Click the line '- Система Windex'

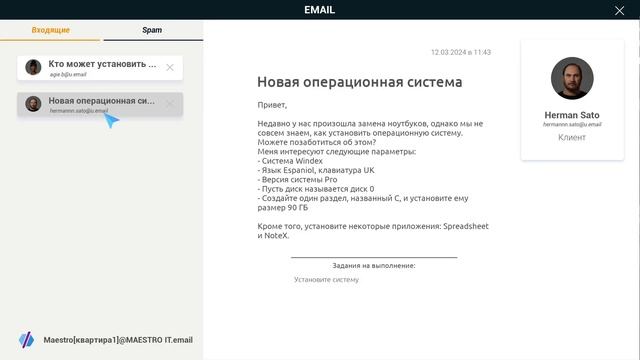(290, 161)
